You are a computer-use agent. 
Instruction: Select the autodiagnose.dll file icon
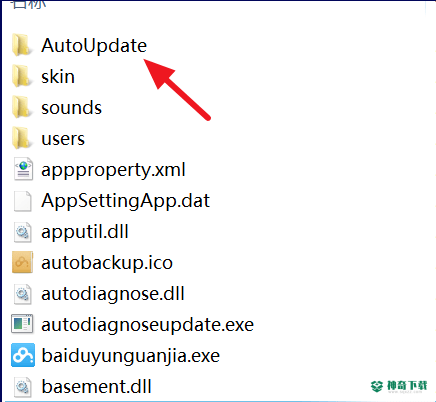click(x=23, y=294)
